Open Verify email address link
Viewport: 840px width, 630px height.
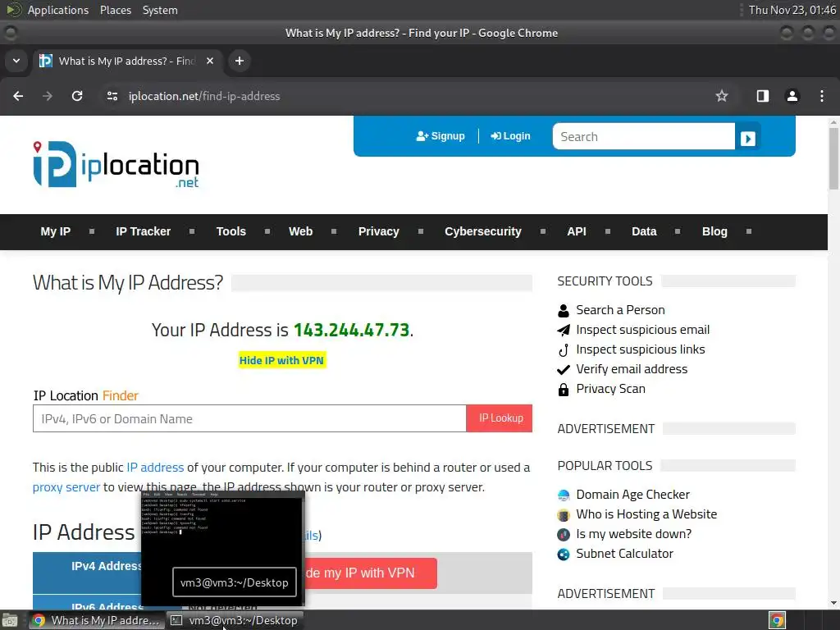coord(632,369)
